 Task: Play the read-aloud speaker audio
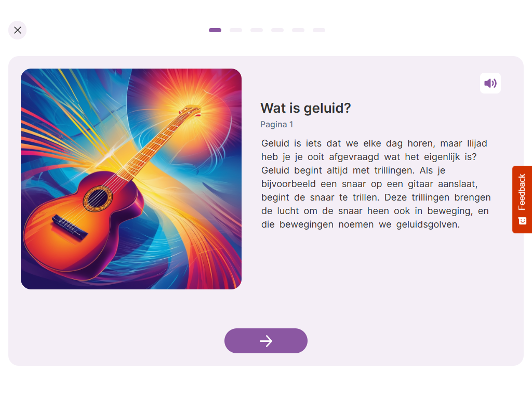pyautogui.click(x=490, y=83)
